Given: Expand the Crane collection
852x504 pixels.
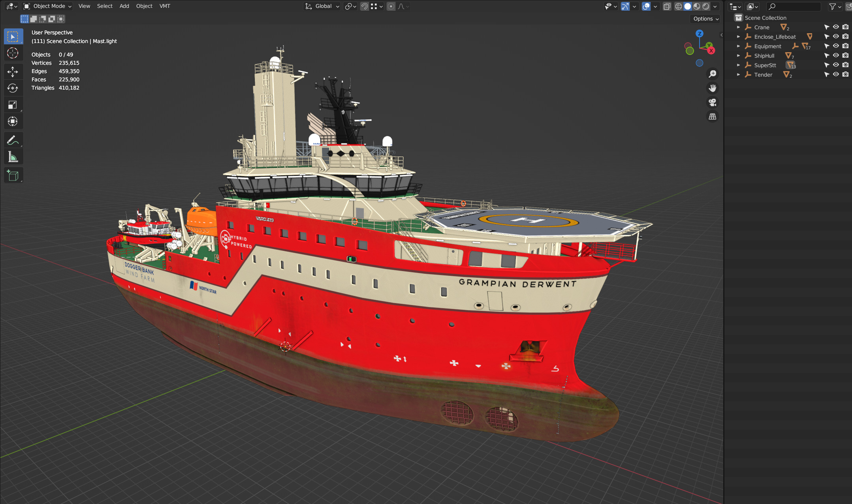Looking at the screenshot, I should [738, 27].
